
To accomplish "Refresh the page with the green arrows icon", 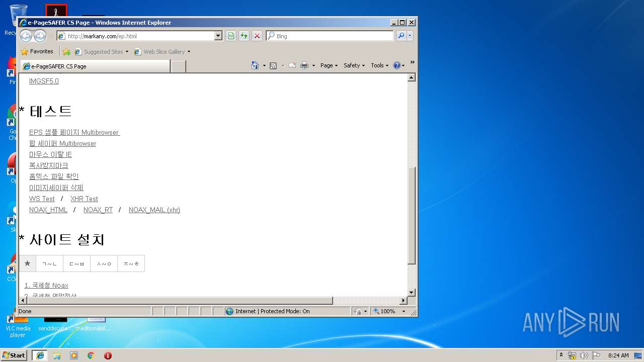I will tap(244, 36).
